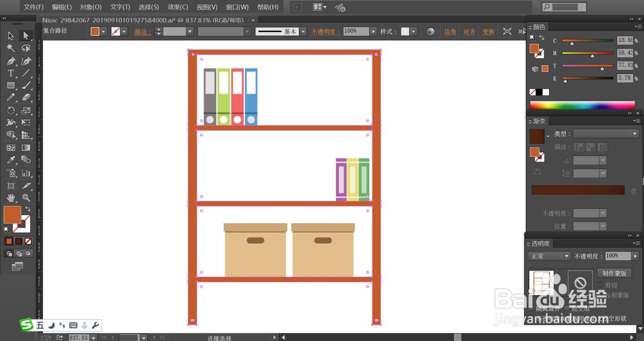The height and width of the screenshot is (341, 644).
Task: Select the Magic Wand tool
Action: coord(11,48)
